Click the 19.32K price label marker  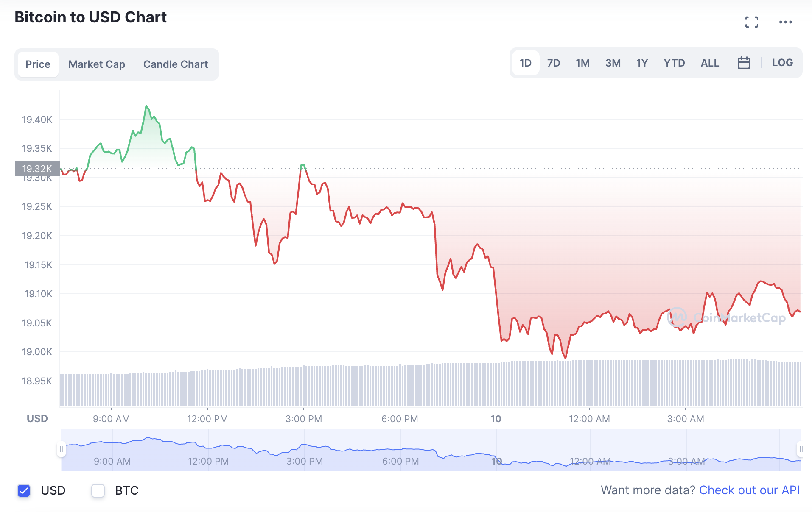(x=37, y=169)
